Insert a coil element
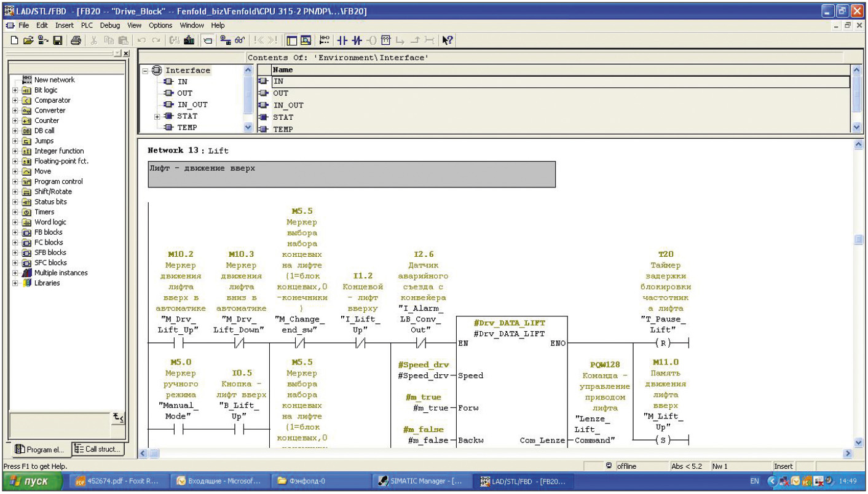This screenshot has width=868, height=494. point(371,41)
